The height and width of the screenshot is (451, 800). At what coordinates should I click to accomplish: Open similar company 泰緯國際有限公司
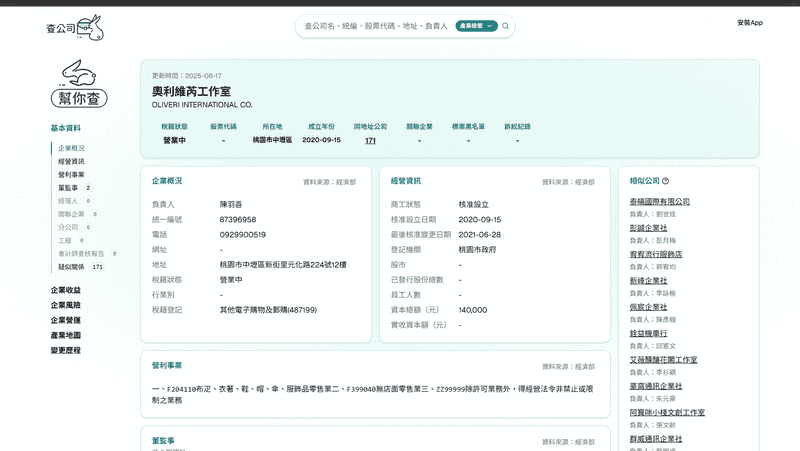(x=660, y=202)
